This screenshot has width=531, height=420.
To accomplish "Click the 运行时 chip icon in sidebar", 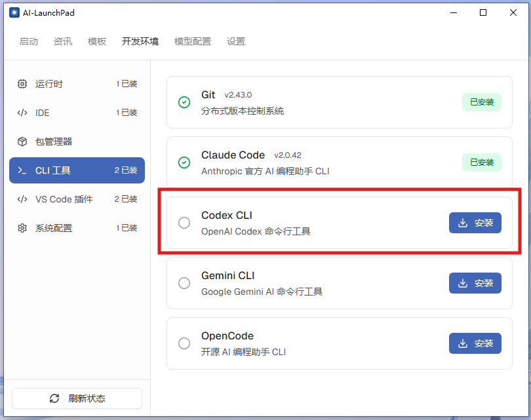I will [22, 84].
